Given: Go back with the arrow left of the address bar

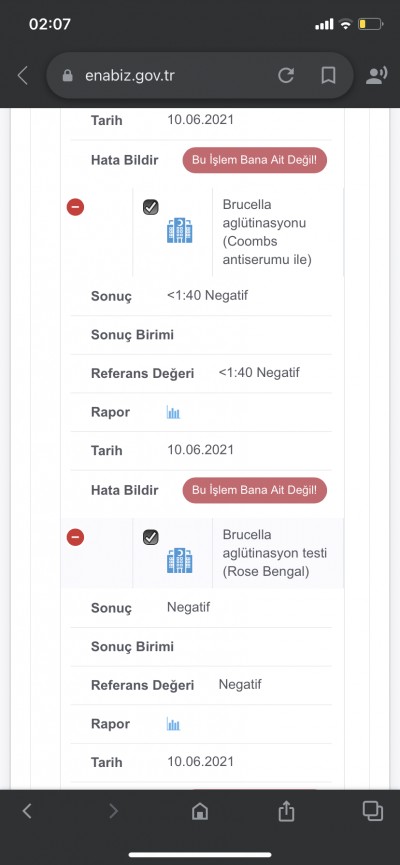Looking at the screenshot, I should (x=23, y=76).
